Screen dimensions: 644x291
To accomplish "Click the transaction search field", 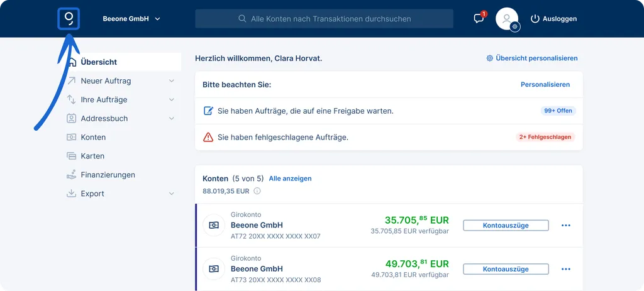I will point(324,19).
